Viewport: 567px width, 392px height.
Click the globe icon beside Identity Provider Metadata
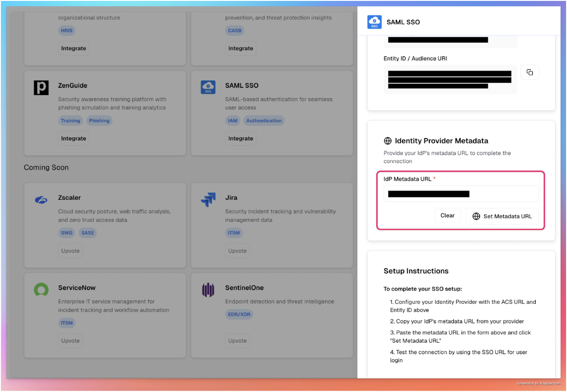(x=388, y=141)
